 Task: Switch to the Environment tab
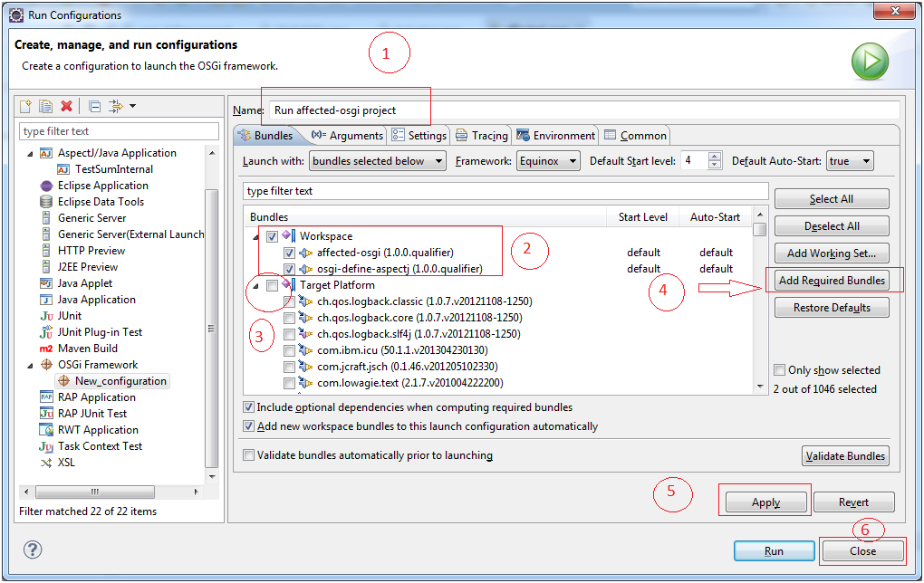(x=555, y=136)
